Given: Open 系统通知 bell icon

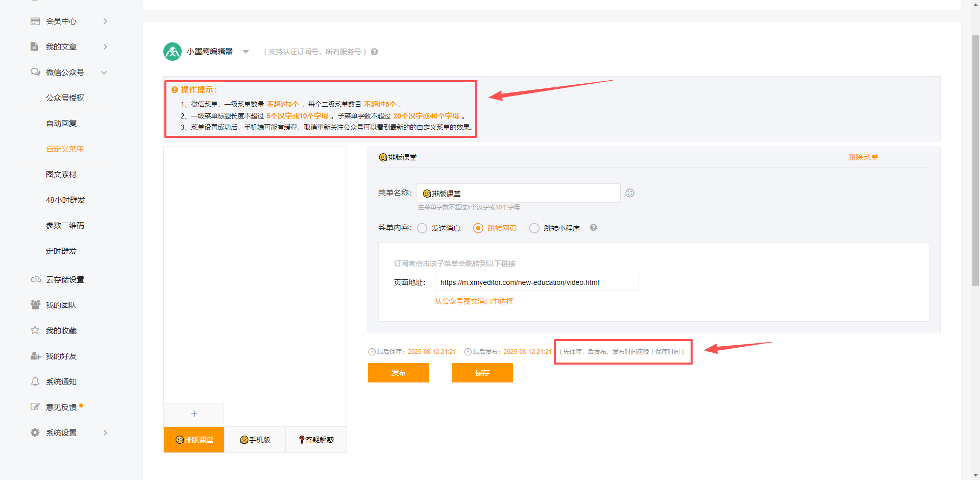Looking at the screenshot, I should pyautogui.click(x=35, y=381).
